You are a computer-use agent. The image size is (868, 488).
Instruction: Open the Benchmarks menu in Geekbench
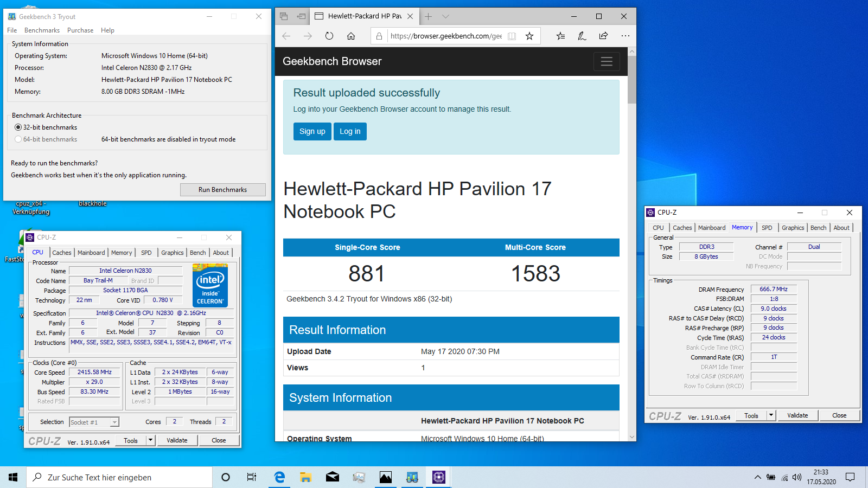(x=42, y=30)
